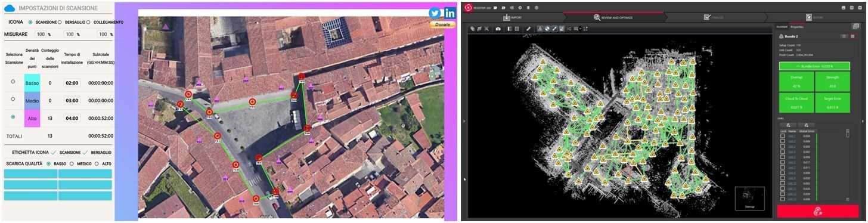Select the COLLEGAMENTO icon radio button
The width and height of the screenshot is (868, 223).
coord(88,22)
